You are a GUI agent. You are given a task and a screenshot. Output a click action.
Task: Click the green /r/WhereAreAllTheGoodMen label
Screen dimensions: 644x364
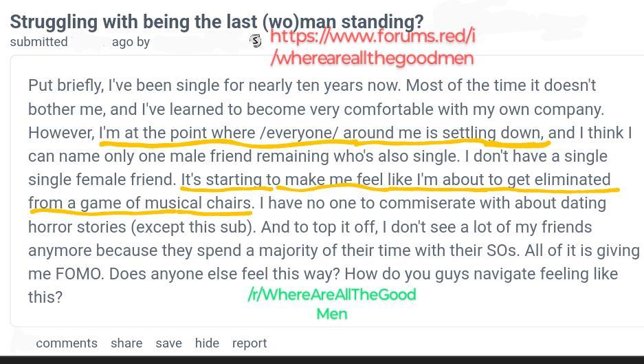[x=332, y=303]
